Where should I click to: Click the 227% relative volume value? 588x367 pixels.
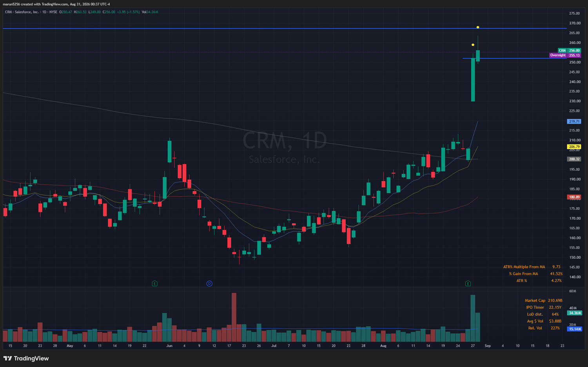click(555, 328)
